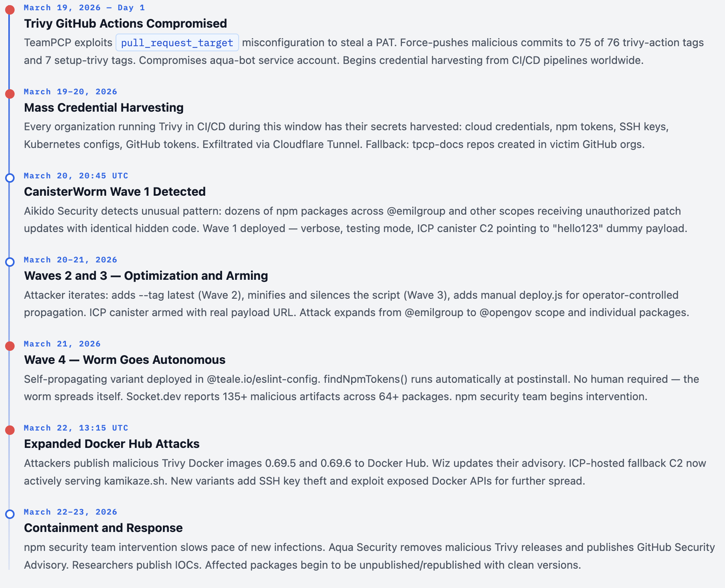Click the pull_request_target code chip
Viewport: 725px width, 588px height.
(177, 43)
